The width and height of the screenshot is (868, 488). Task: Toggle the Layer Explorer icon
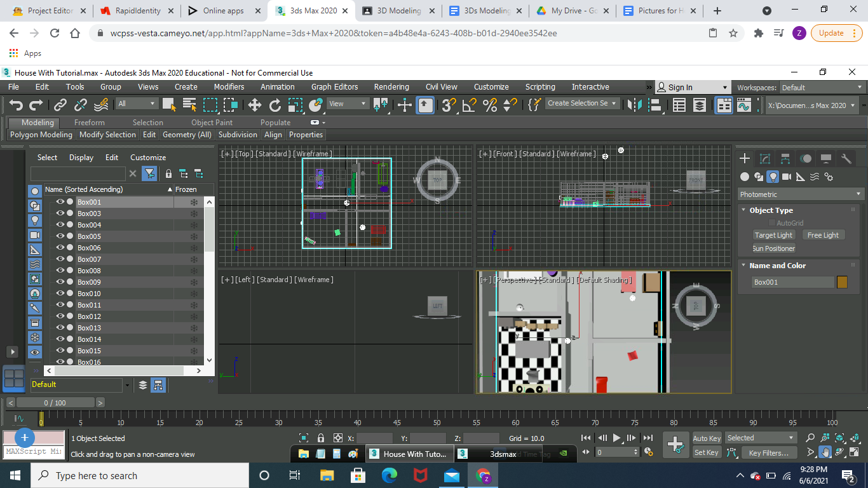coord(700,105)
